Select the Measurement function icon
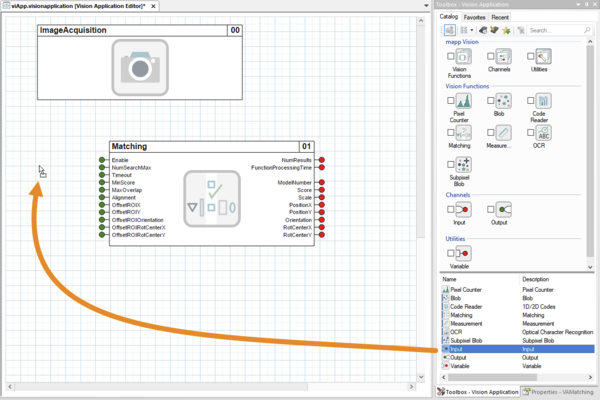The image size is (600, 400). [x=503, y=133]
